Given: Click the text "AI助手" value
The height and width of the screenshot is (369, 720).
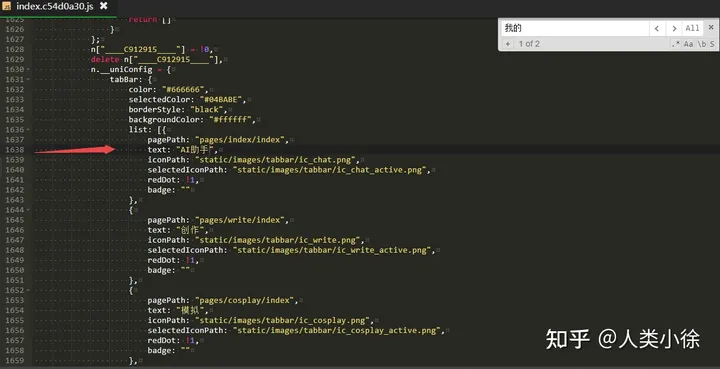Looking at the screenshot, I should (x=195, y=150).
